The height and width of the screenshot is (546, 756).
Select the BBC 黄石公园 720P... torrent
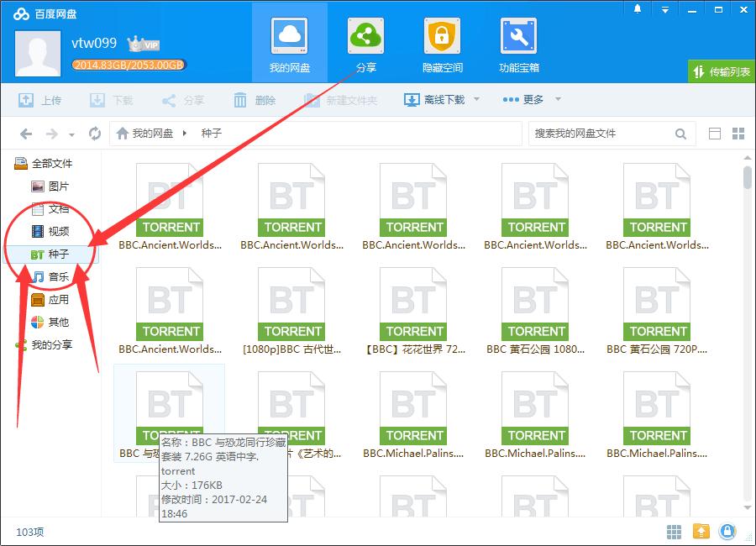(657, 312)
